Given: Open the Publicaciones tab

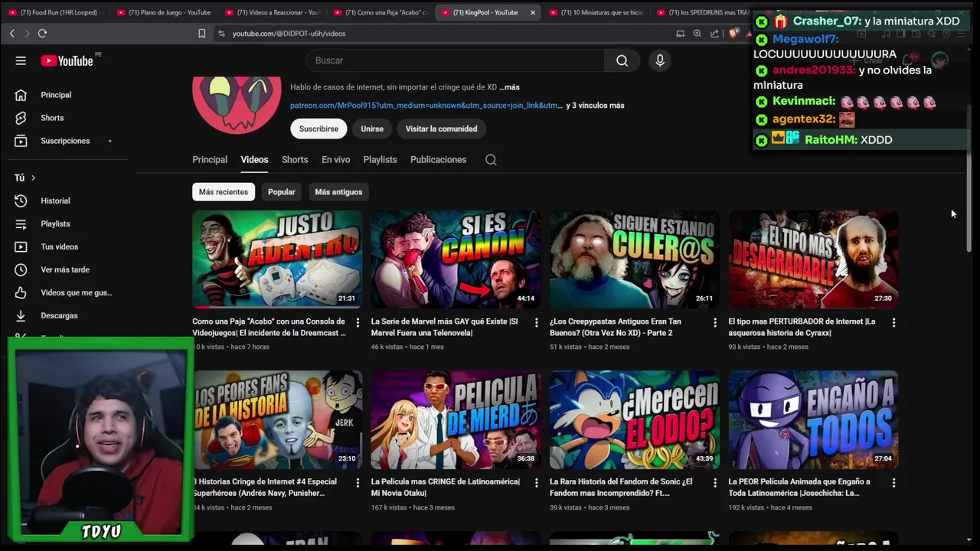Looking at the screenshot, I should point(438,160).
